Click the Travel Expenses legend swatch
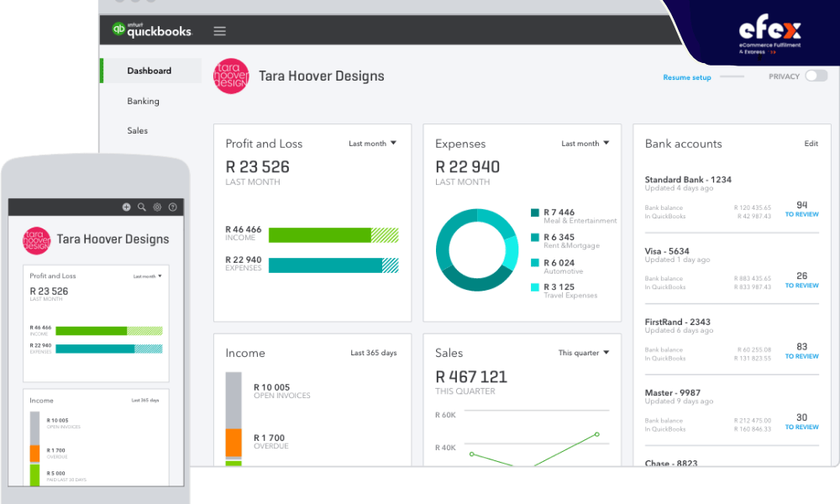Screen dimensions: 840x504 pyautogui.click(x=534, y=287)
